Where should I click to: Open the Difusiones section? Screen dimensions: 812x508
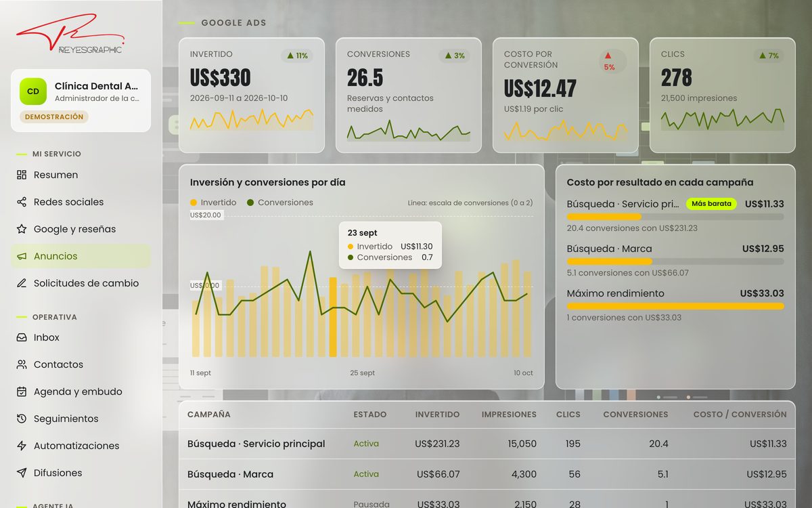click(x=81, y=473)
